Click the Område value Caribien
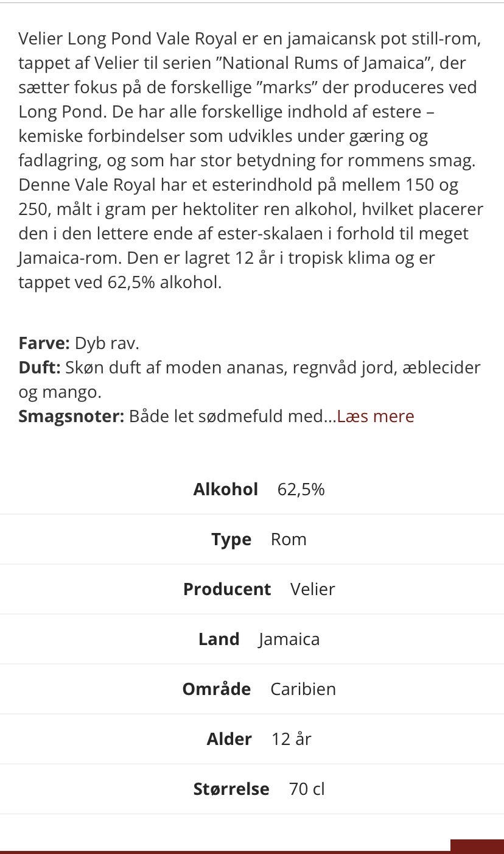Image resolution: width=504 pixels, height=854 pixels. click(303, 689)
